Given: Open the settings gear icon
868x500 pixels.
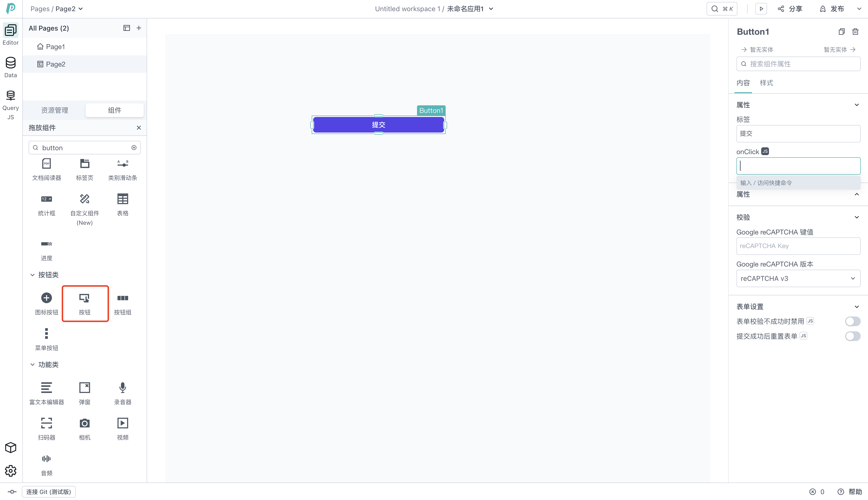Looking at the screenshot, I should [11, 471].
